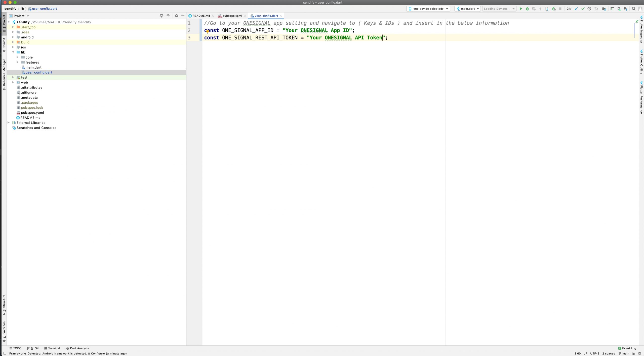
Task: Open Project Structure folder icon in toolbar
Action: tap(604, 9)
